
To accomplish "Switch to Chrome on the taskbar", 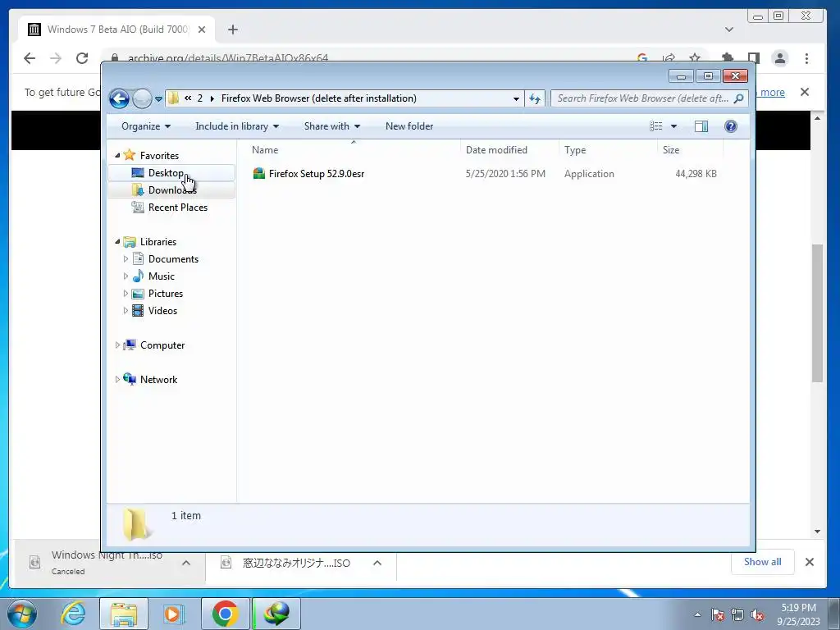I will coord(226,614).
